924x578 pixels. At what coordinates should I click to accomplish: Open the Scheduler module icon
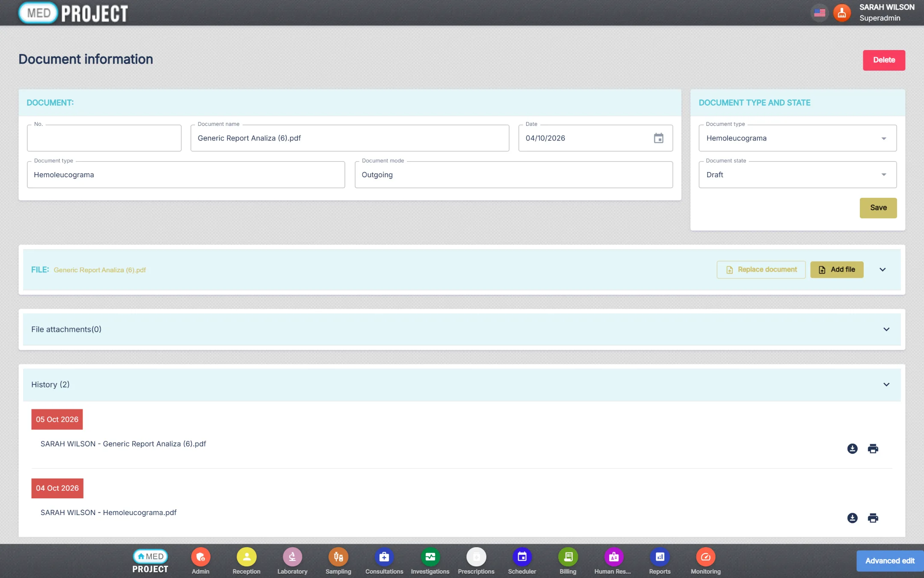coord(522,557)
